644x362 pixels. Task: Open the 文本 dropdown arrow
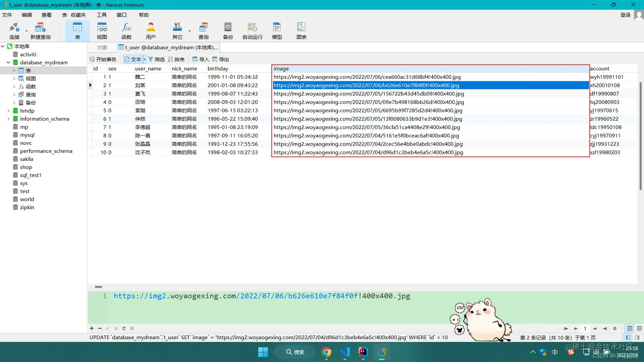point(144,59)
